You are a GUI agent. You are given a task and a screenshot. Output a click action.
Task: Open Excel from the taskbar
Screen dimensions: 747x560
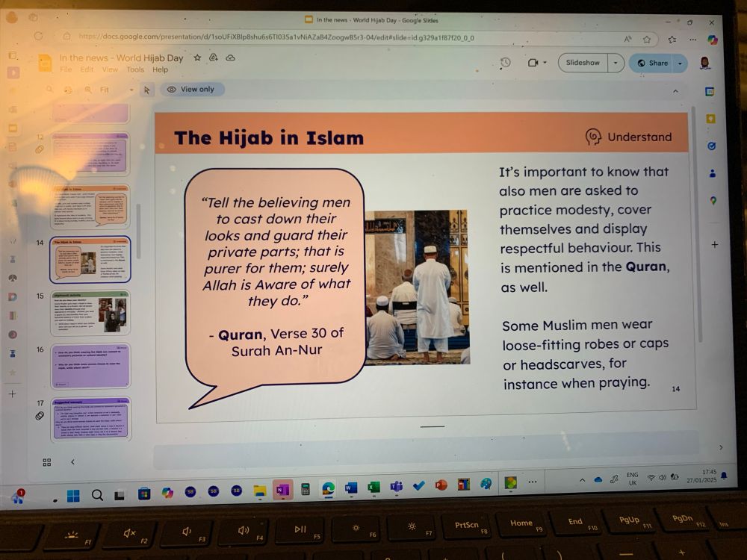click(x=373, y=487)
